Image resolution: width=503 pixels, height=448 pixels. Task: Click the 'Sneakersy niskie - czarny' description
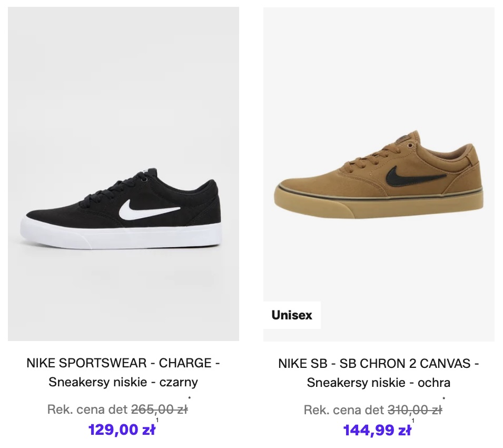pyautogui.click(x=123, y=382)
